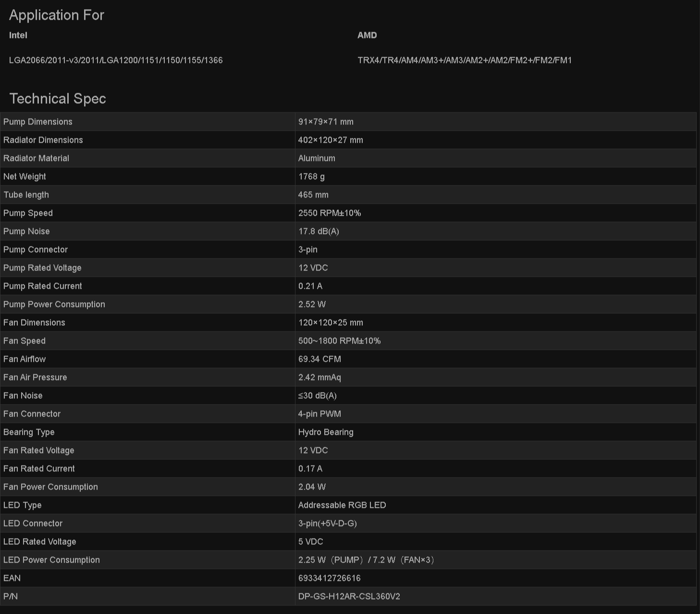Image resolution: width=700 pixels, height=614 pixels.
Task: Click the Technical Spec heading
Action: coord(58,98)
